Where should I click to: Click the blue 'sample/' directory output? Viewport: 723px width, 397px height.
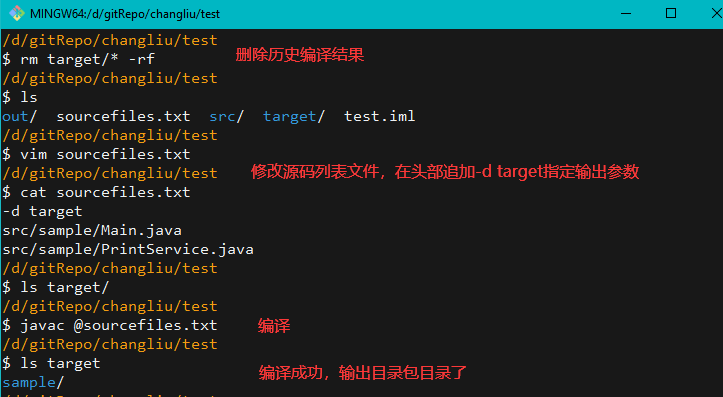coord(33,382)
